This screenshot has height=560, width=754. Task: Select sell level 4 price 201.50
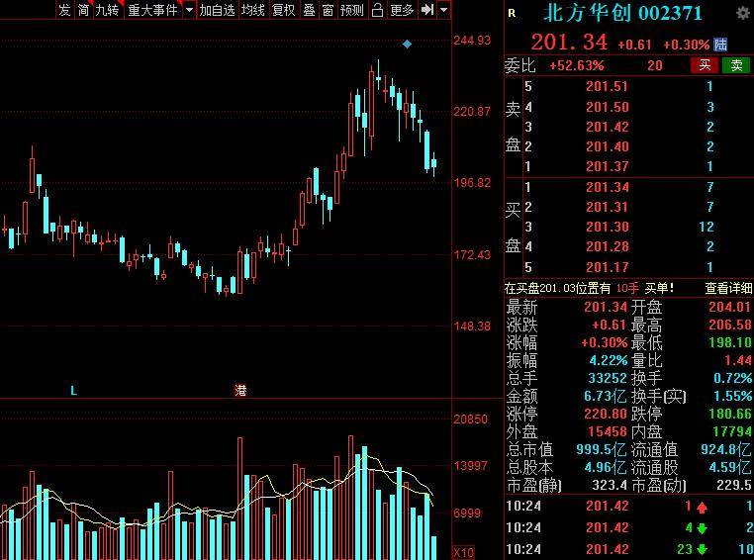click(607, 107)
